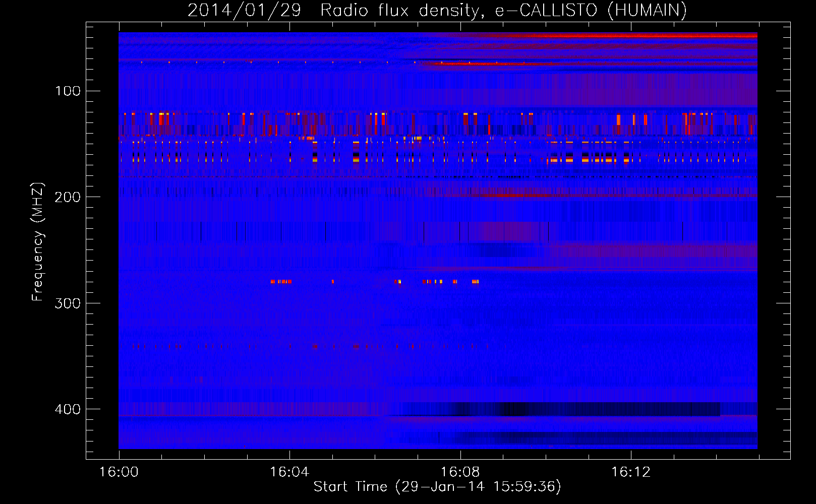
Task: Click the plot title text
Action: (x=437, y=10)
